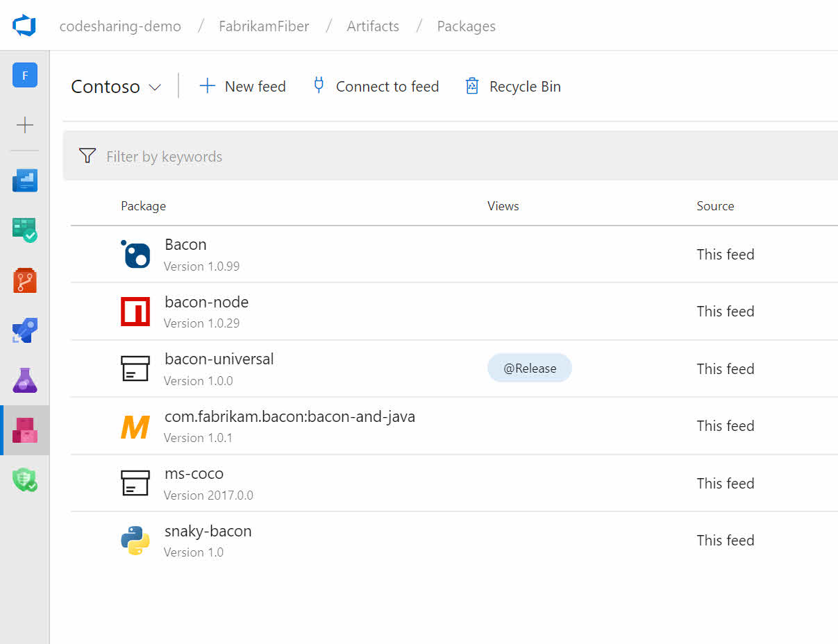The image size is (838, 644).
Task: Navigate to the Packages breadcrumb
Action: point(466,26)
